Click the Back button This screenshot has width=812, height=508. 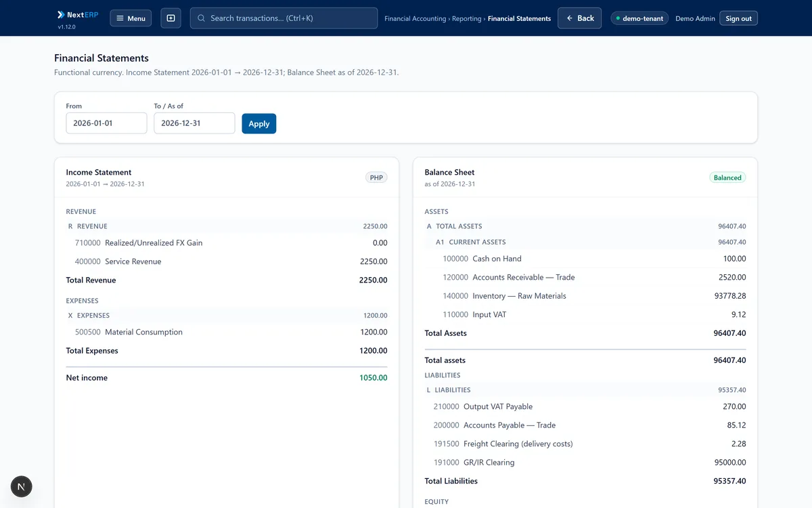tap(580, 18)
